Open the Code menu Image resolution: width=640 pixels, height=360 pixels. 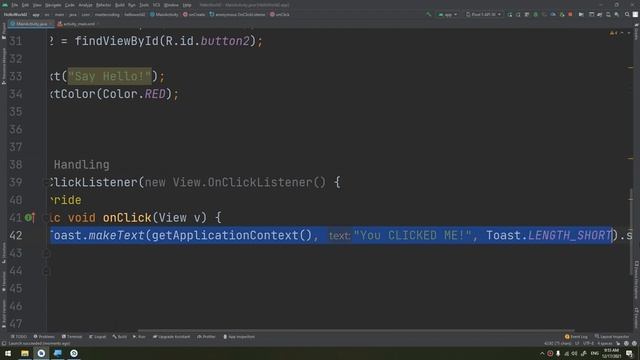coord(70,5)
